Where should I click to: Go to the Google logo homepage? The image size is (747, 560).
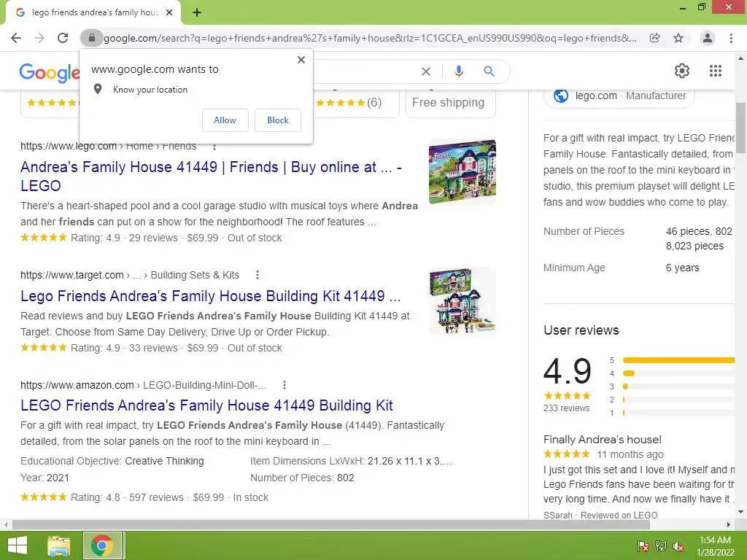(49, 72)
